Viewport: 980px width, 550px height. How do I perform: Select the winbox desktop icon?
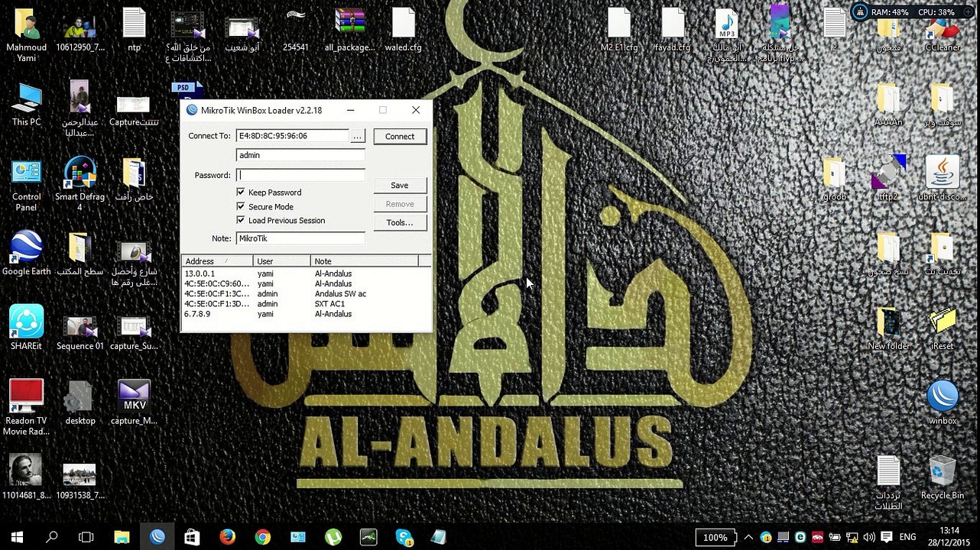pyautogui.click(x=943, y=403)
